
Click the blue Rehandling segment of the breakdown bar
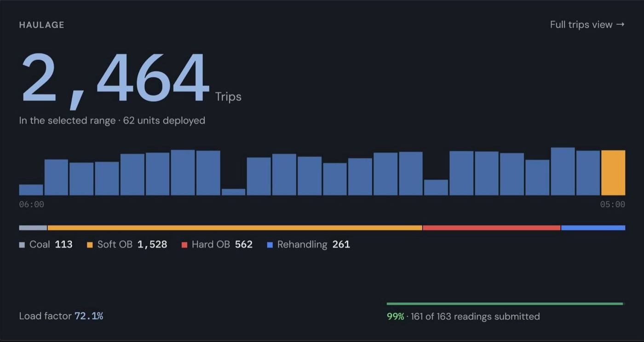593,228
